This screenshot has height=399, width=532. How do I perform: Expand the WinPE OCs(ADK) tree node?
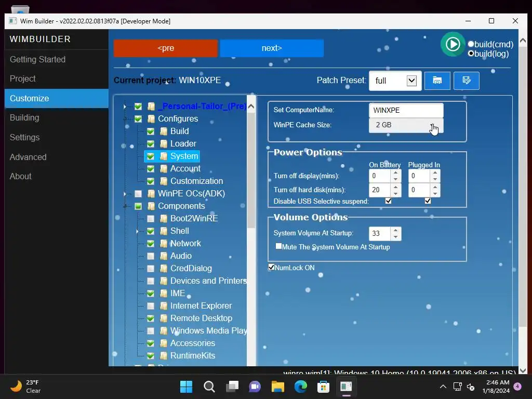(x=125, y=194)
